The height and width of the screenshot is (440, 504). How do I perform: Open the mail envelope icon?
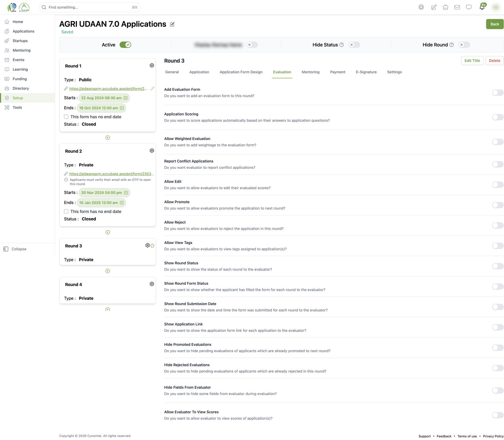click(457, 7)
